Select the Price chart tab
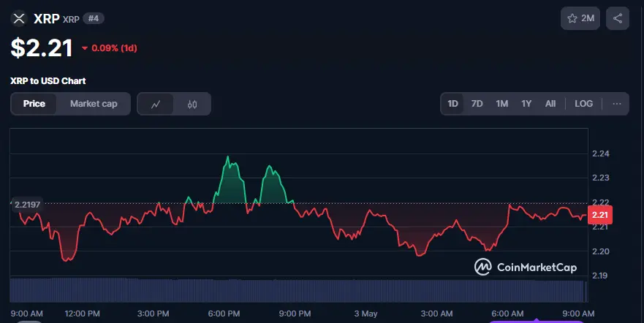This screenshot has width=644, height=323. pos(34,104)
